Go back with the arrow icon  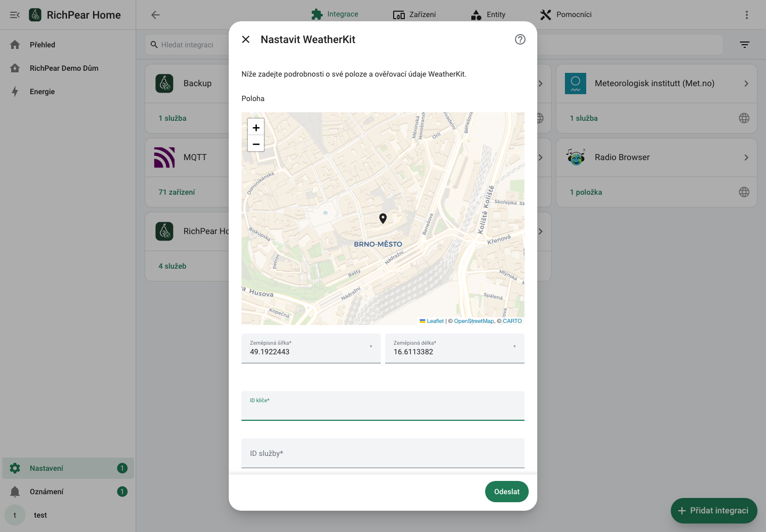155,15
